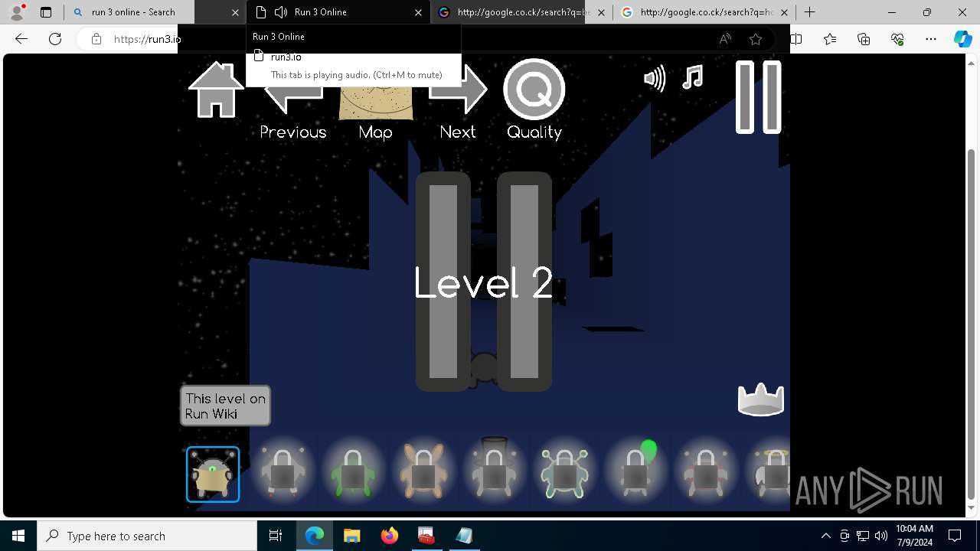Screen dimensions: 980x551
Task: Switch to last google.co.ck search tab
Action: 704,12
